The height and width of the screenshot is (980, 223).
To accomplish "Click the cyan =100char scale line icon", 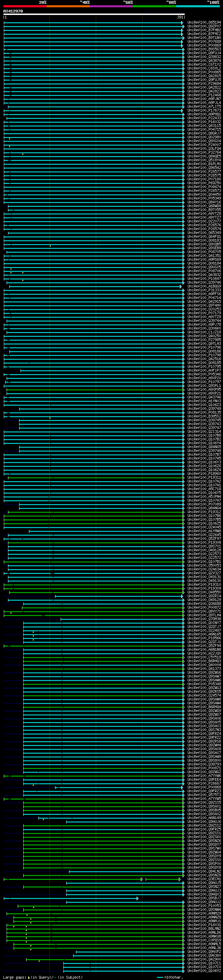I will [x=160, y=977].
